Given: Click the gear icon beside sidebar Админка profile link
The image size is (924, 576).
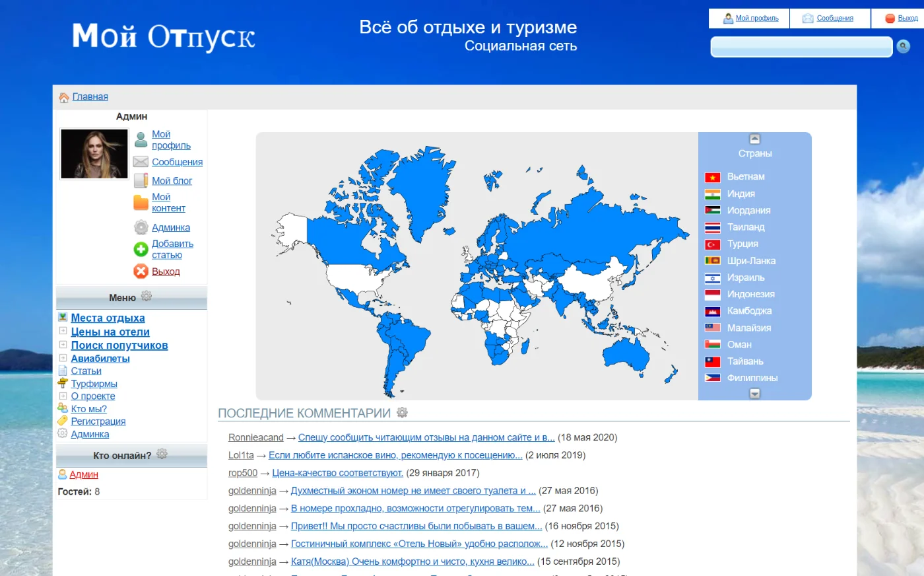Looking at the screenshot, I should pos(141,227).
